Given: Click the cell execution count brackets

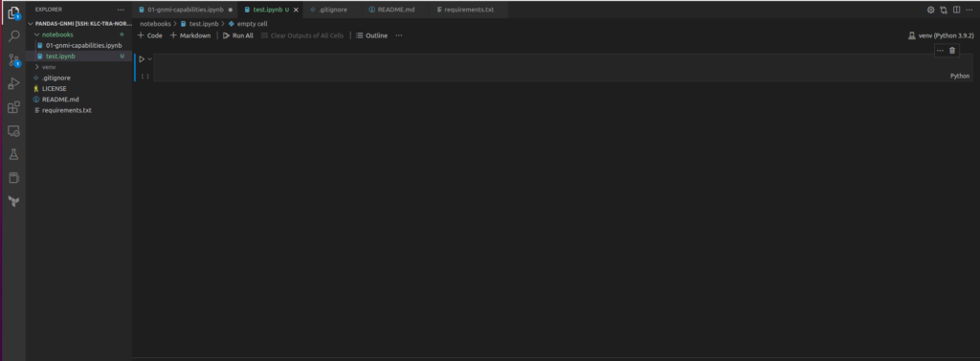Looking at the screenshot, I should click(145, 76).
